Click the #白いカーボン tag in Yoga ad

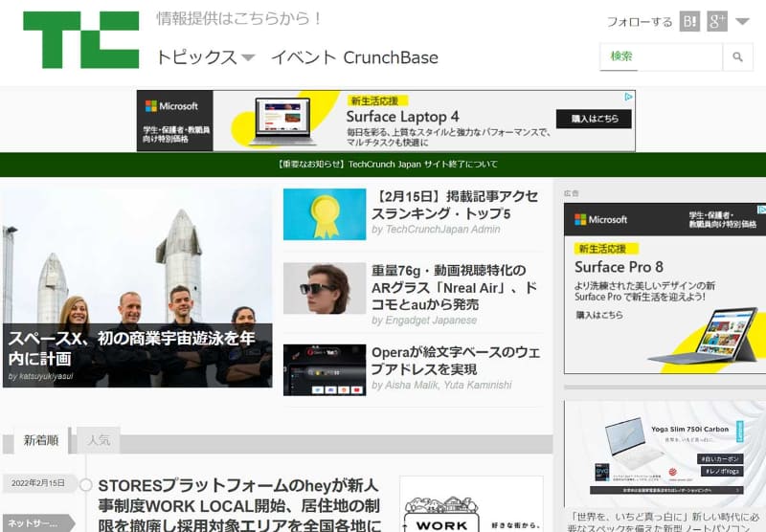pos(720,459)
